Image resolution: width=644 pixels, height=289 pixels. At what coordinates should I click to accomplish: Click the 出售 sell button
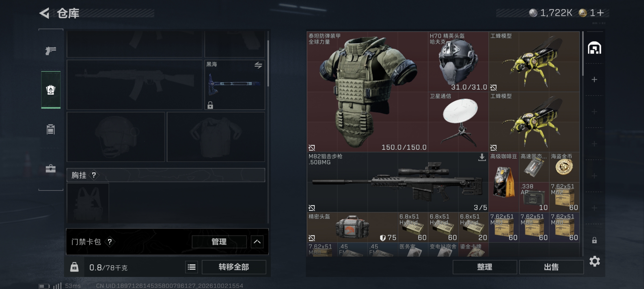point(551,267)
